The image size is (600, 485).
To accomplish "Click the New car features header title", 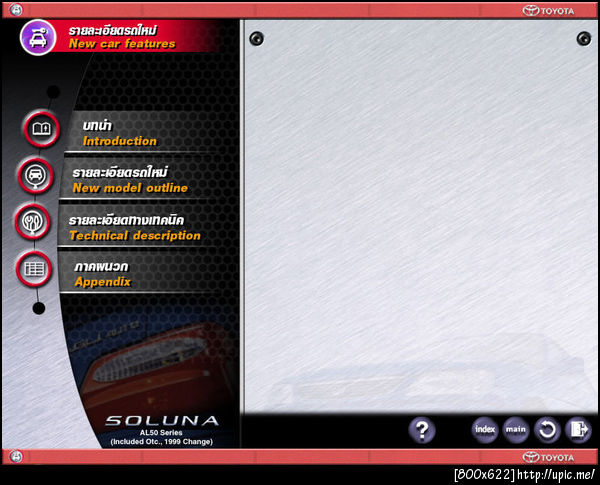I will 122,37.
